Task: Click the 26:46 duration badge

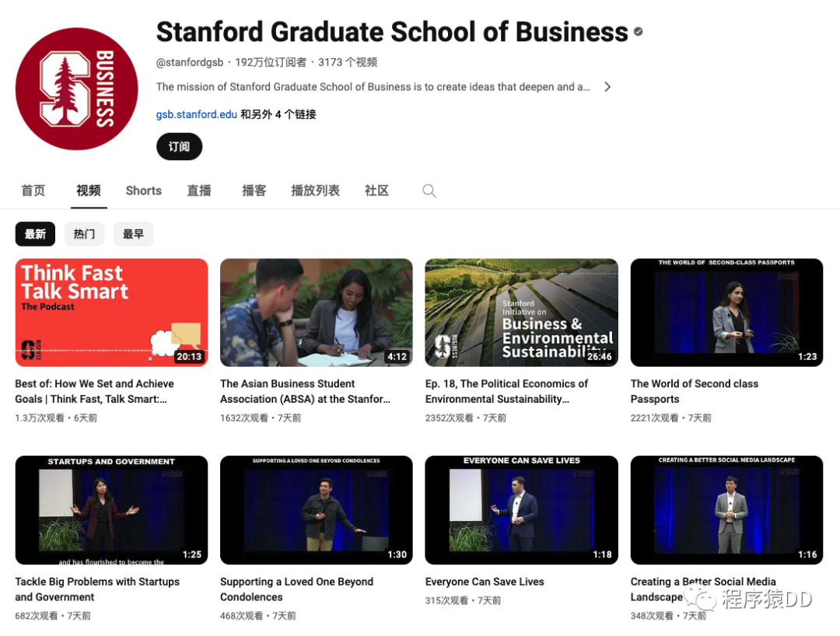Action: [600, 357]
